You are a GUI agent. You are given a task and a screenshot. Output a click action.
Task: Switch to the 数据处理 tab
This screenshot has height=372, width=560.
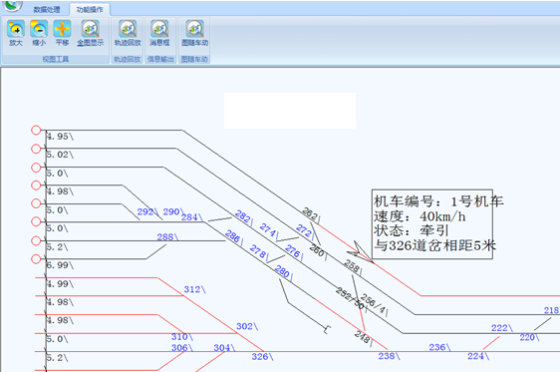pyautogui.click(x=47, y=10)
